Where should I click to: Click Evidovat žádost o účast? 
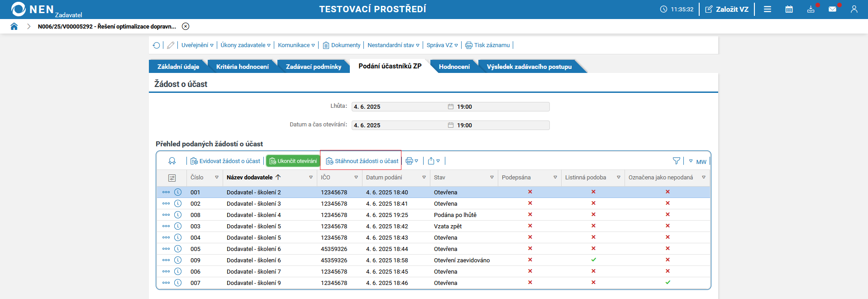click(225, 161)
